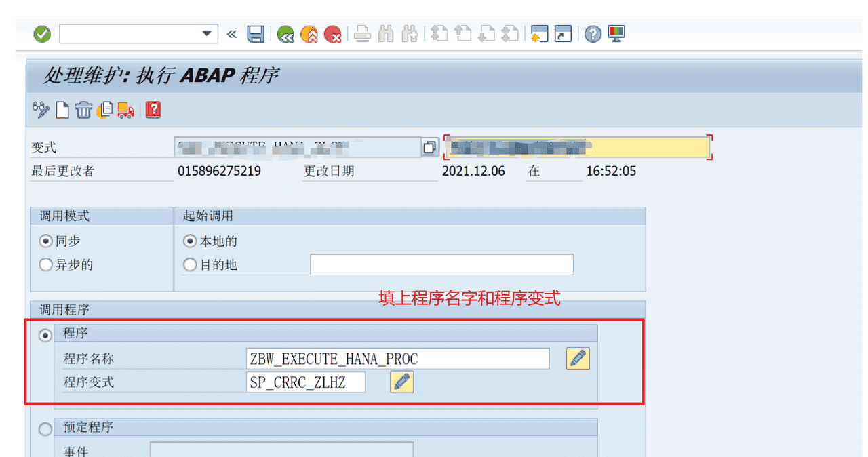Select the 预定程序 radio button

(46, 429)
